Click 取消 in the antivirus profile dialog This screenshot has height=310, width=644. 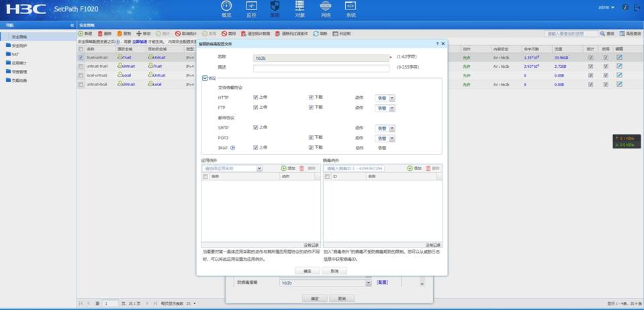[x=334, y=271]
